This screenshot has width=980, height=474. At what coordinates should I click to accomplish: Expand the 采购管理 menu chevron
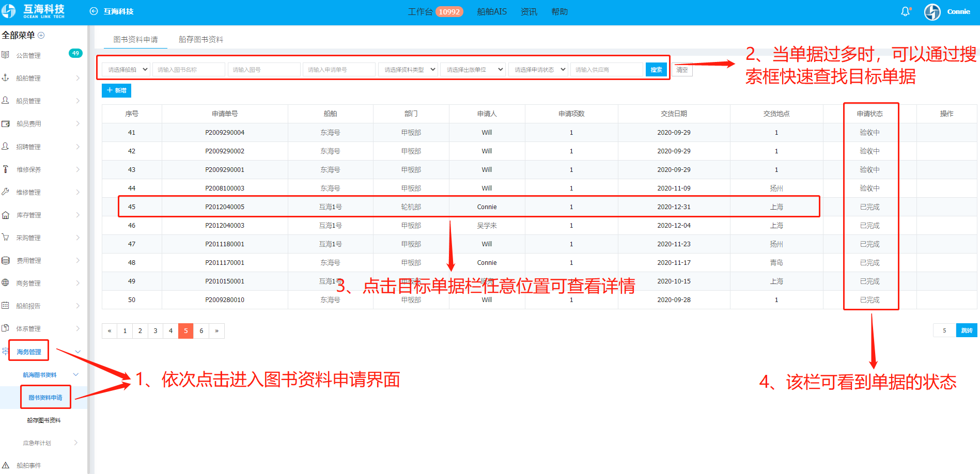click(x=77, y=238)
